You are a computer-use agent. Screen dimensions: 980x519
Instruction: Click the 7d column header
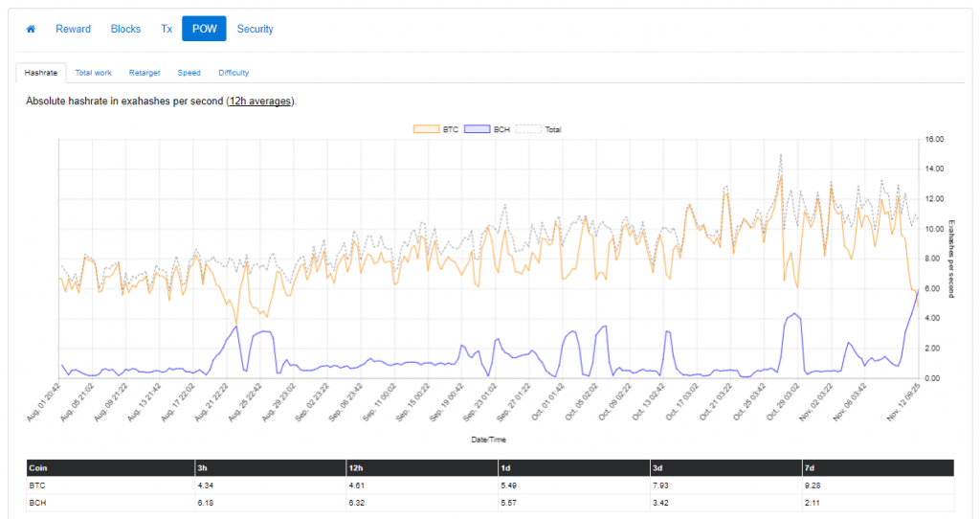(812, 467)
